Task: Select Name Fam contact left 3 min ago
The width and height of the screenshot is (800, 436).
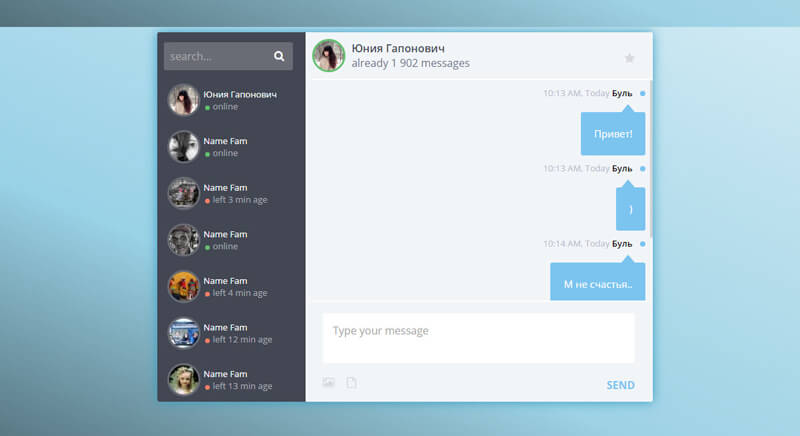Action: coord(231,193)
